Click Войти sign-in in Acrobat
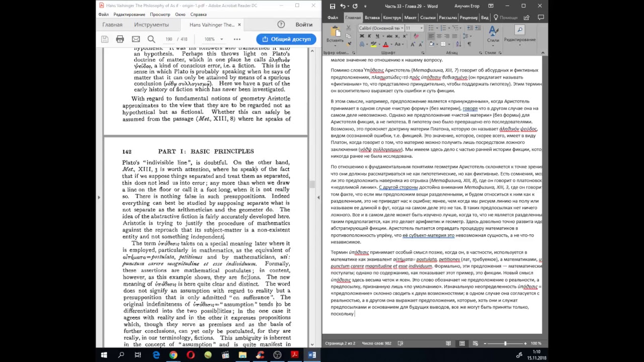The image size is (644, 362). 304,24
